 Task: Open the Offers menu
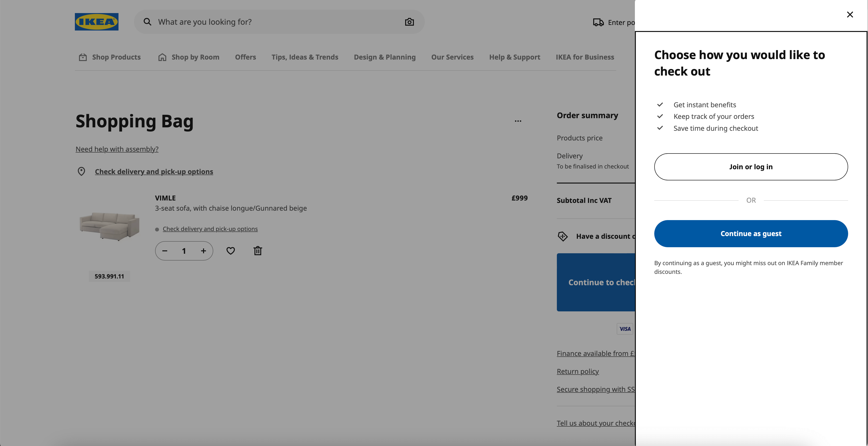click(245, 57)
